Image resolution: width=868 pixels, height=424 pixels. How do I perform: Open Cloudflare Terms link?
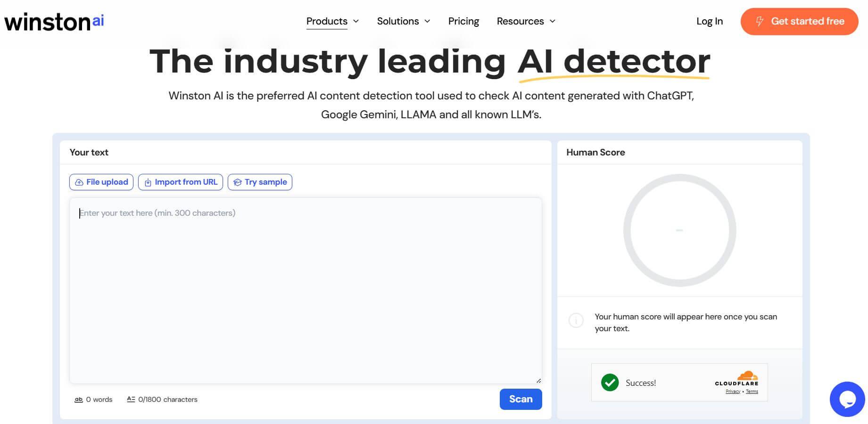[752, 391]
